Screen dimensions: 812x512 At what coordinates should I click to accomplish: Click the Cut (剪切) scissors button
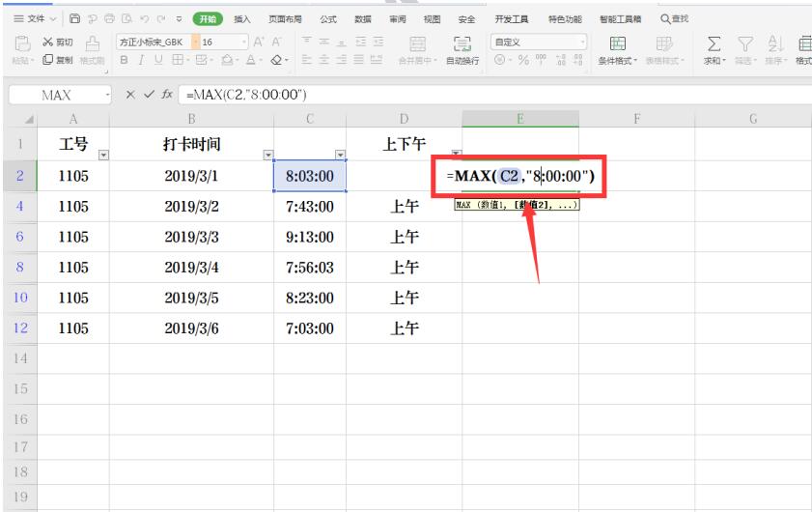57,42
